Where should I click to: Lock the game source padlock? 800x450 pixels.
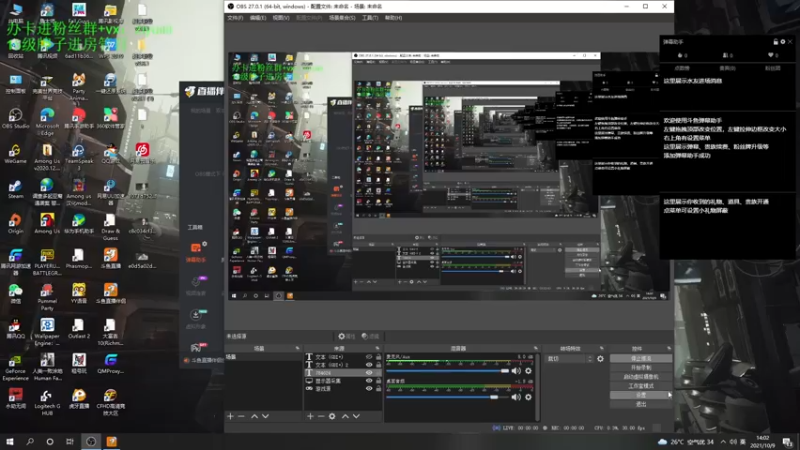378,389
